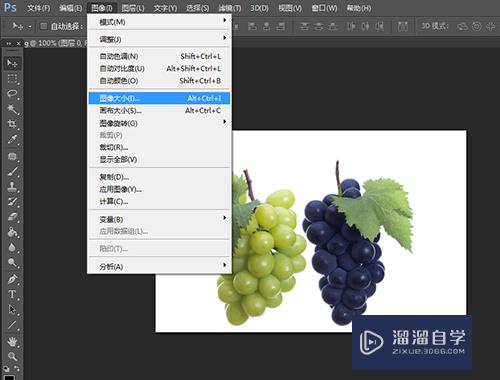Select the Eyedropper tool
Image resolution: width=500 pixels, height=380 pixels.
pyautogui.click(x=12, y=139)
